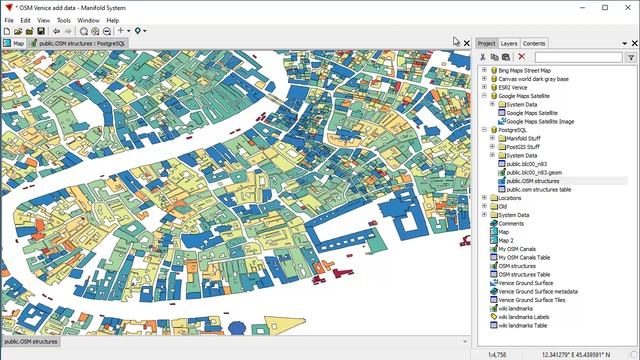Save the project with floppy icon
The width and height of the screenshot is (640, 360).
tap(41, 31)
